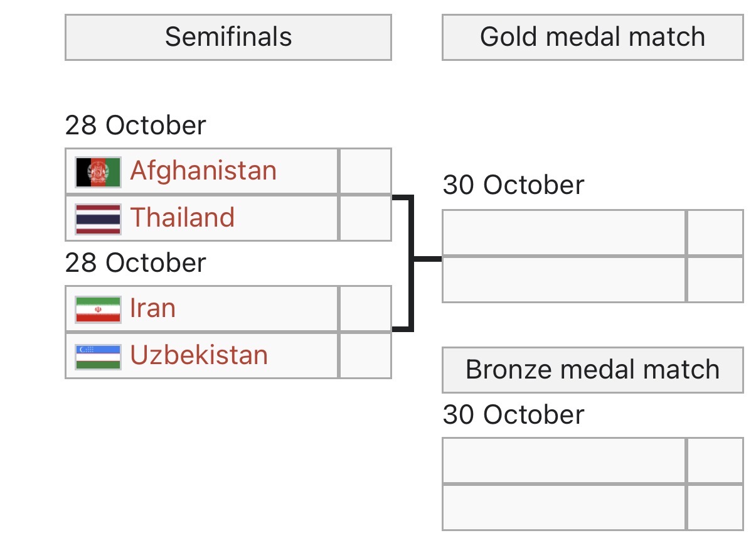Click the Thailand flag icon
The height and width of the screenshot is (538, 756).
pos(98,218)
